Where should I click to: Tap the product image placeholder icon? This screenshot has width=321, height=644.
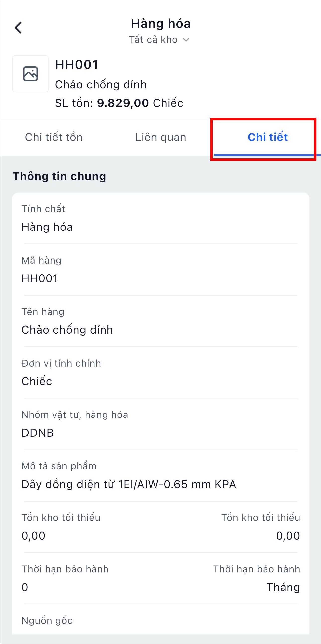(31, 74)
